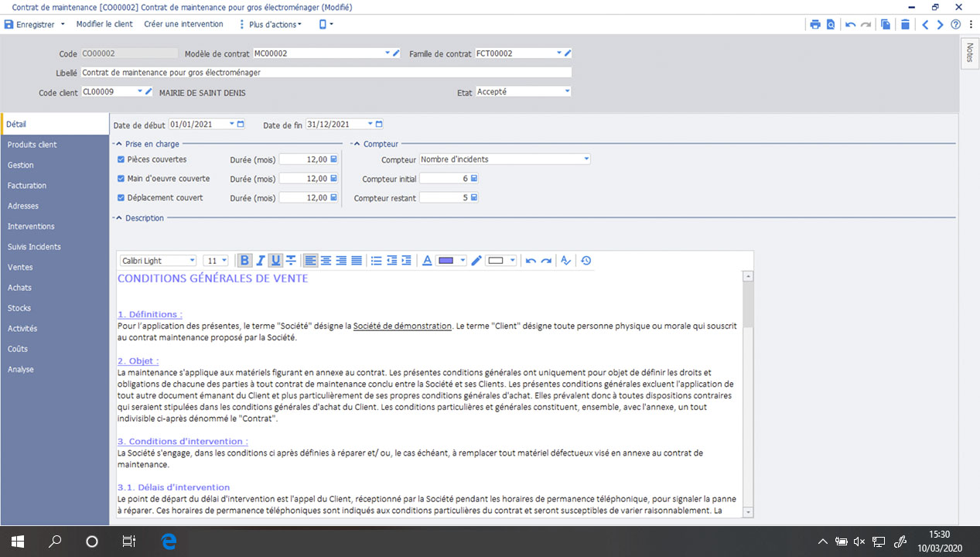Open Interventions tab
The width and height of the screenshot is (980, 557).
(x=54, y=227)
